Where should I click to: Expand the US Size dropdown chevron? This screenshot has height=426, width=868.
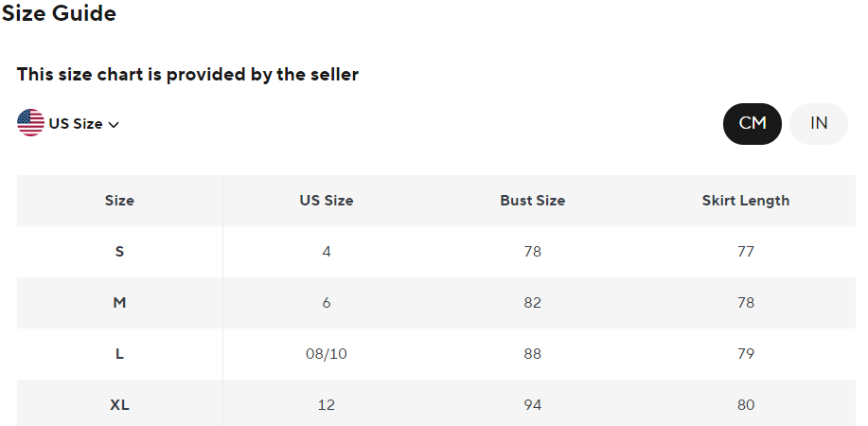[x=114, y=124]
